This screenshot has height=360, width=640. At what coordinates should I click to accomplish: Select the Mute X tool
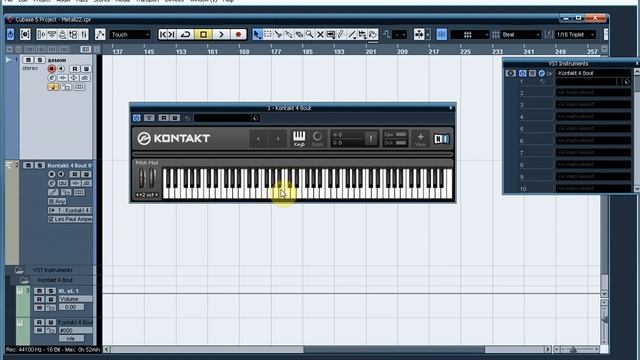pyautogui.click(x=320, y=35)
